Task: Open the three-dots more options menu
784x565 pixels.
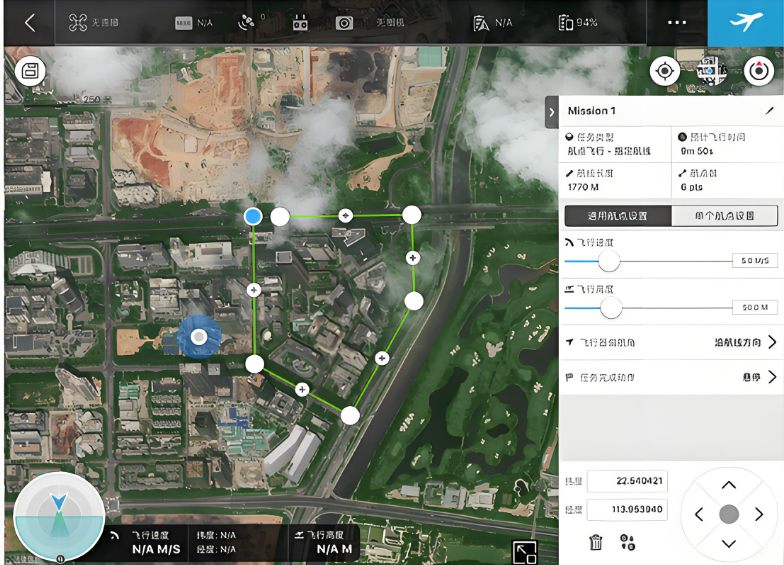Action: [x=677, y=23]
